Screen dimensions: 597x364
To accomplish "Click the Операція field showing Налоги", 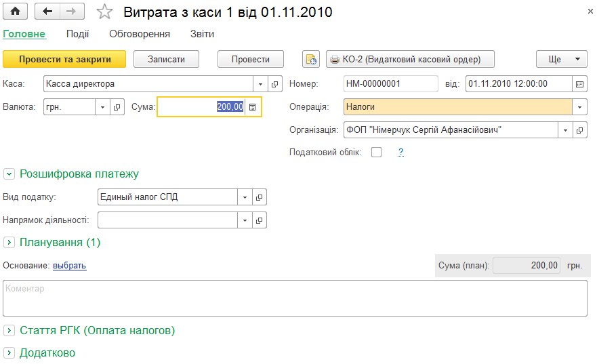I will coord(458,107).
